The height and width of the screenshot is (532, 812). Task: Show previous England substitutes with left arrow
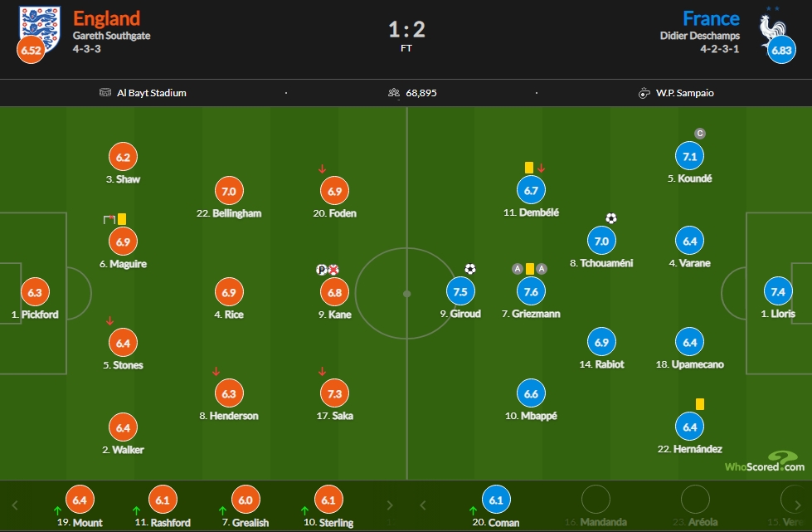click(x=14, y=505)
